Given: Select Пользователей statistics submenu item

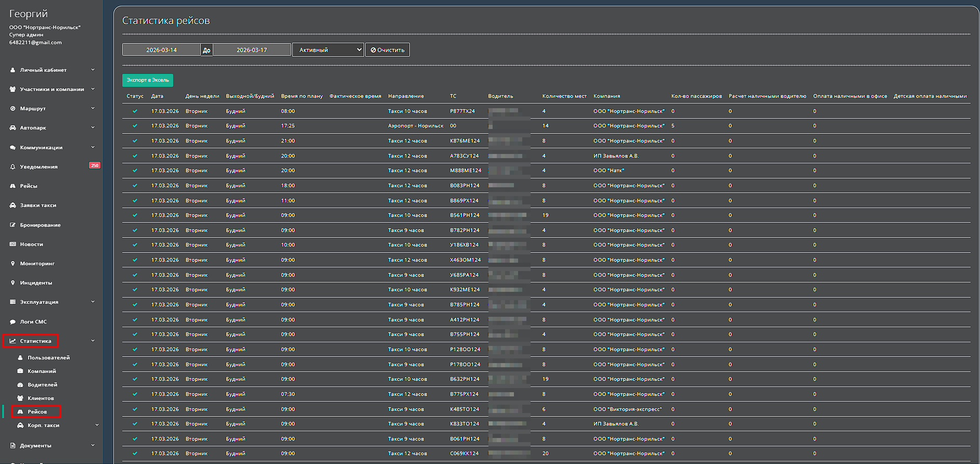Looking at the screenshot, I should coord(48,358).
